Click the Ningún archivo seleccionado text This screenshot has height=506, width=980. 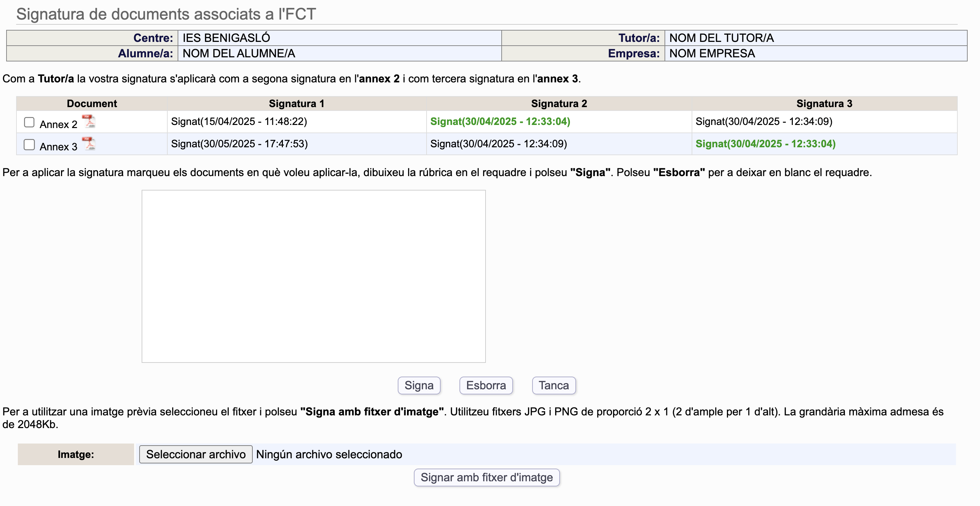click(x=329, y=454)
